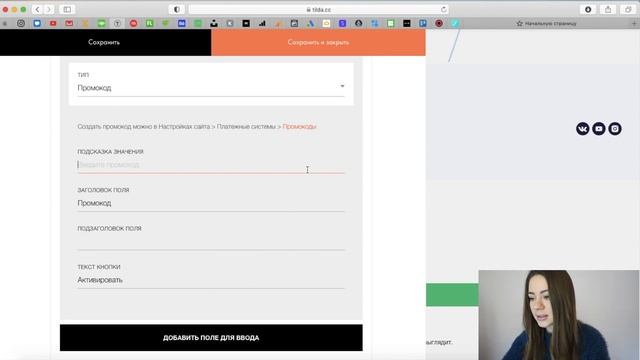Viewport: 640px width, 360px height.
Task: Go forward with Safari's forward arrow
Action: click(x=48, y=9)
